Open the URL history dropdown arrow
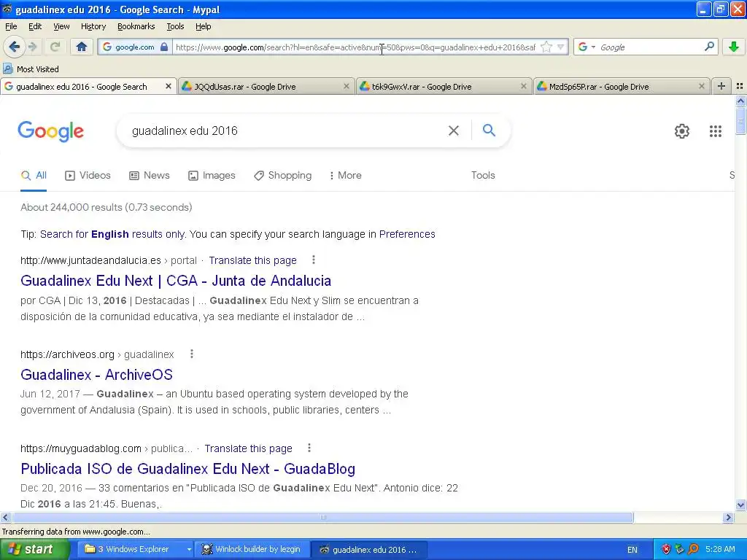The width and height of the screenshot is (747, 560). tap(561, 47)
